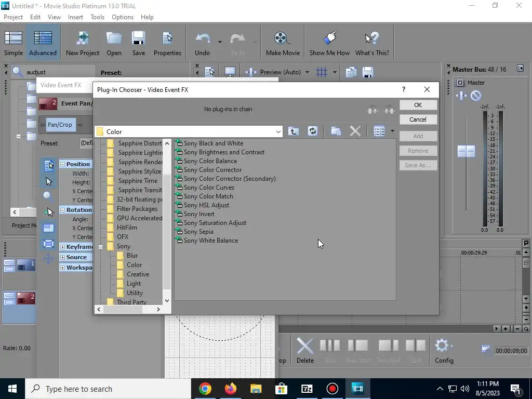Select the Creative folder under Sony

point(138,274)
